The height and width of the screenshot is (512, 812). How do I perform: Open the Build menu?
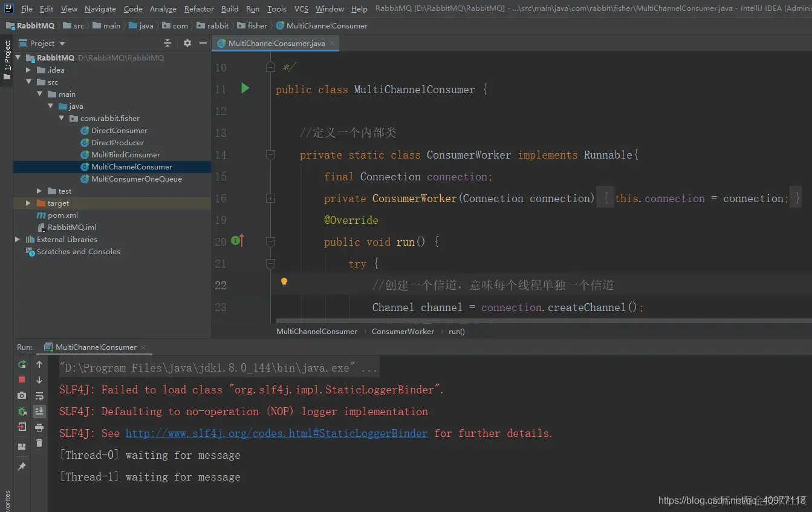click(230, 8)
